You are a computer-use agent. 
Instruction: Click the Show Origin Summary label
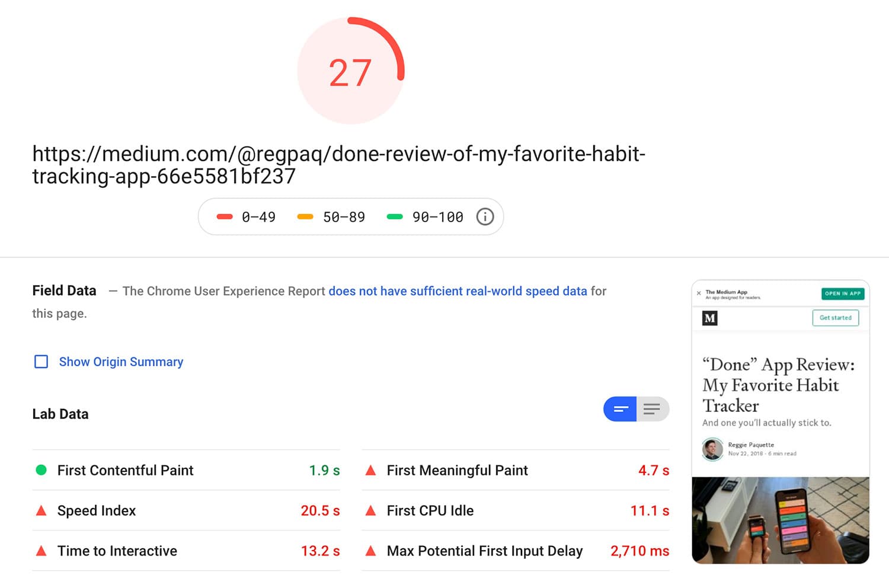[x=121, y=362]
